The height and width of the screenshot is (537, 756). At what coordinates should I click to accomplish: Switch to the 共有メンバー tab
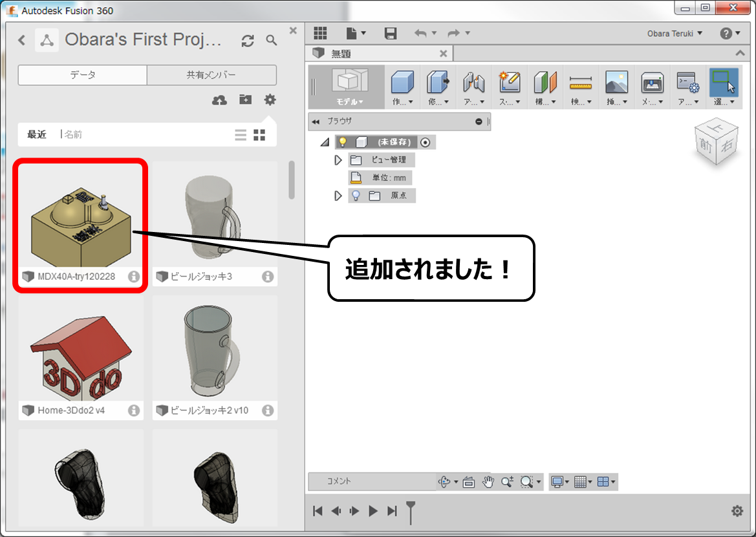(x=211, y=75)
